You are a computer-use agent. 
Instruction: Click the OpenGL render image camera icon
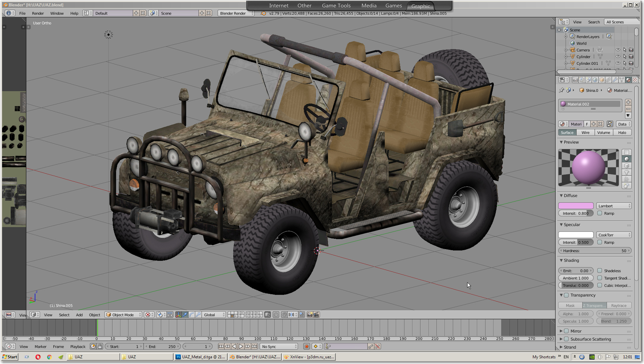coord(310,315)
